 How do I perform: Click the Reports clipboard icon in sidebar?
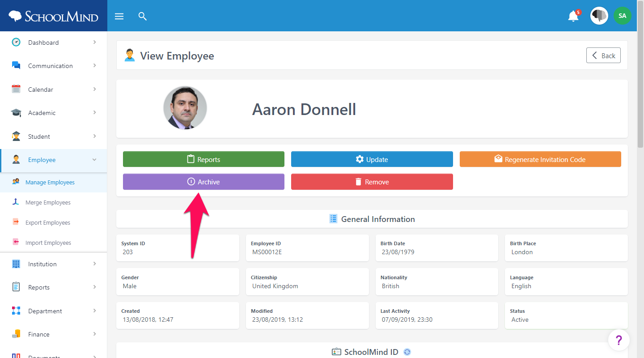click(x=16, y=287)
